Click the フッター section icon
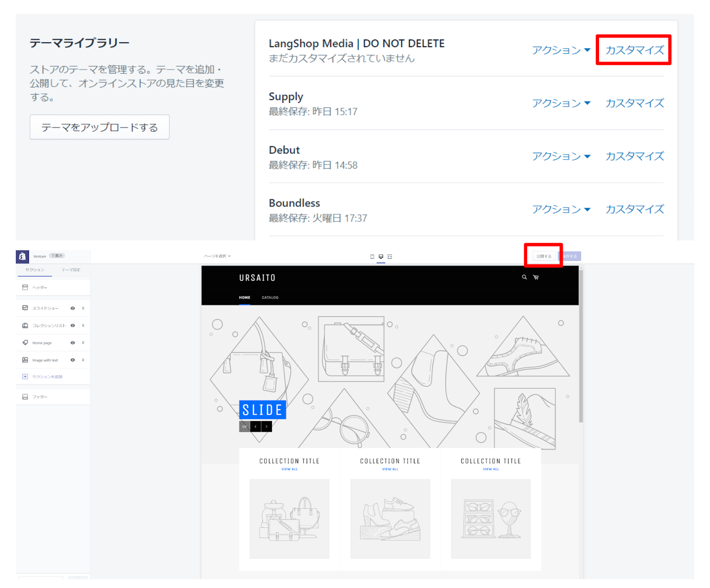The image size is (710, 588). 25,397
